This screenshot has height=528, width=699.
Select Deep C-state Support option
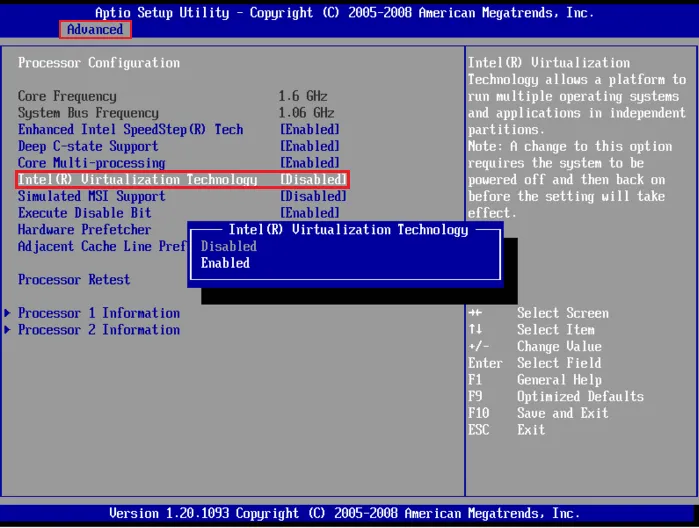[88, 146]
